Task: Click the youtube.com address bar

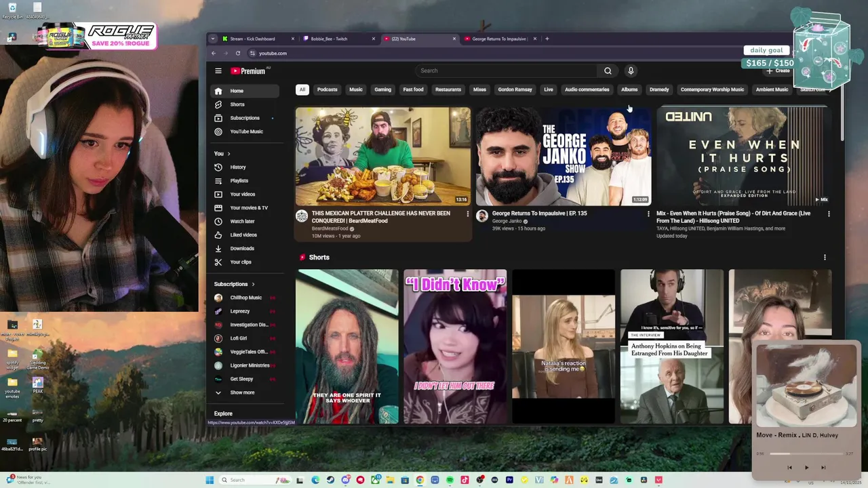Action: tap(273, 53)
